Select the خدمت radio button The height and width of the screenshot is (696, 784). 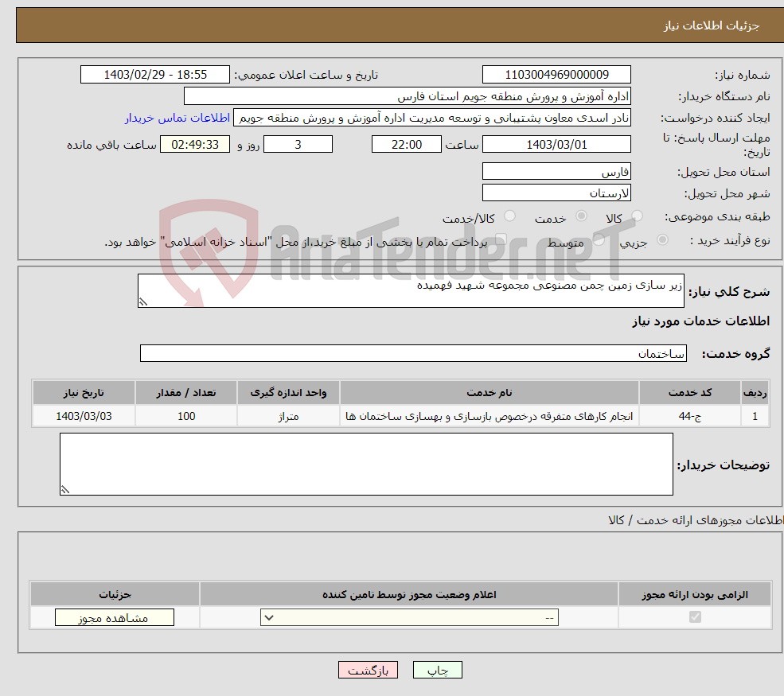[x=581, y=216]
